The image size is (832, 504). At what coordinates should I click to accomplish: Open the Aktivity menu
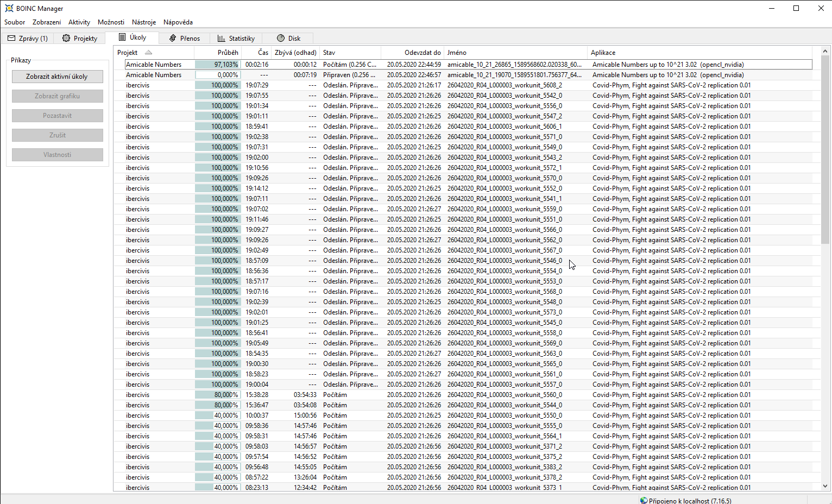(79, 22)
